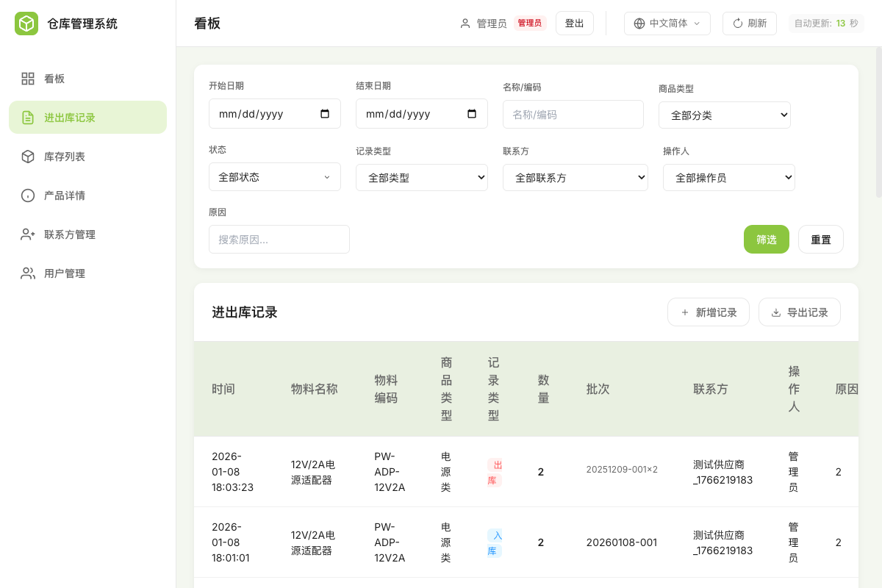The width and height of the screenshot is (882, 588).
Task: Go to 库存列表 page
Action: 88,157
